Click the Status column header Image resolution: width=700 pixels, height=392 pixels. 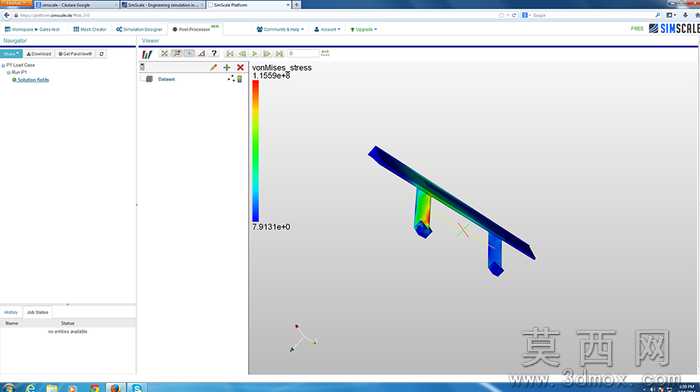[x=68, y=323]
